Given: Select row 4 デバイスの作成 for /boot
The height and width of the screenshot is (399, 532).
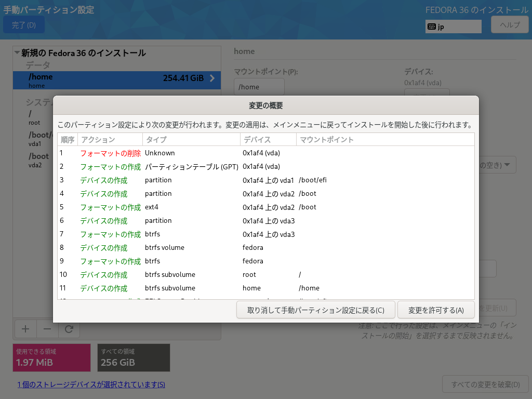Looking at the screenshot, I should [266, 194].
